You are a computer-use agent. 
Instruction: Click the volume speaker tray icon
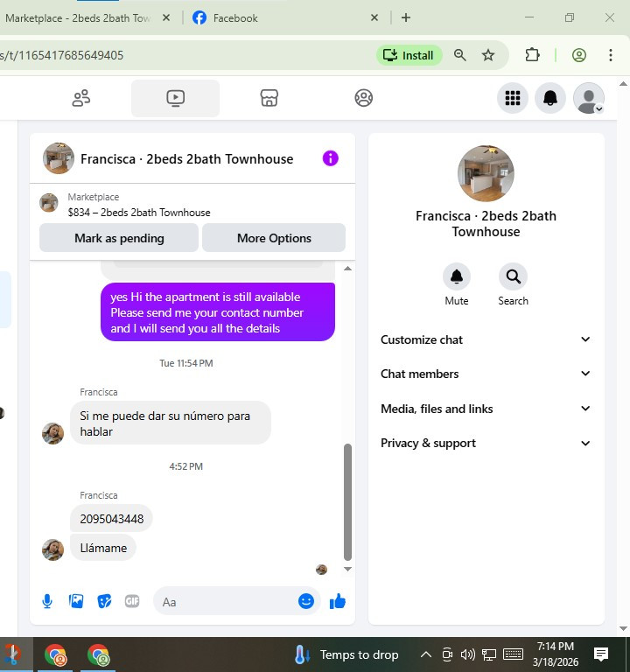pyautogui.click(x=467, y=654)
